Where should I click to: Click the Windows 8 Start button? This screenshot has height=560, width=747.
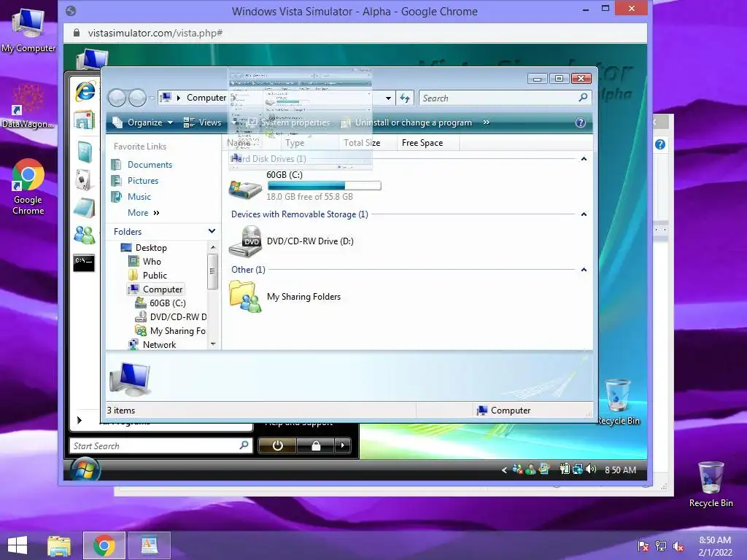coord(18,545)
